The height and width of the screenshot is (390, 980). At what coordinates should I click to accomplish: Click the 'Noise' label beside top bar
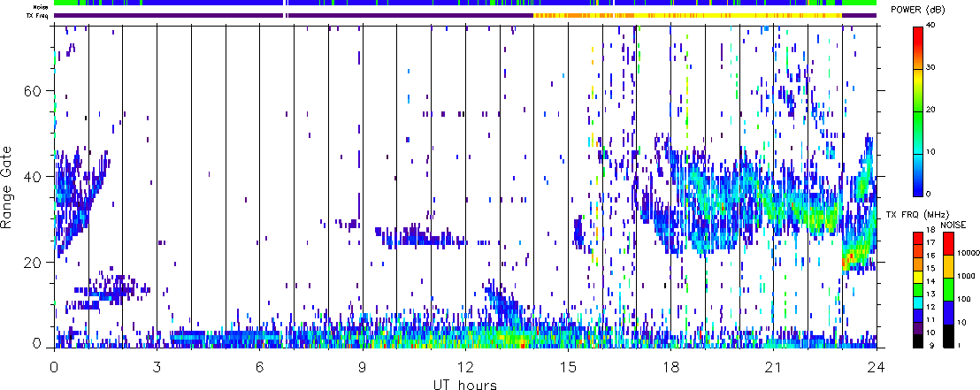pos(42,6)
